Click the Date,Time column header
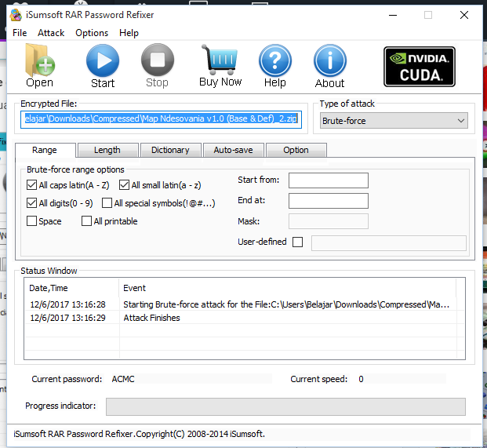The image size is (487, 448). tap(72, 288)
